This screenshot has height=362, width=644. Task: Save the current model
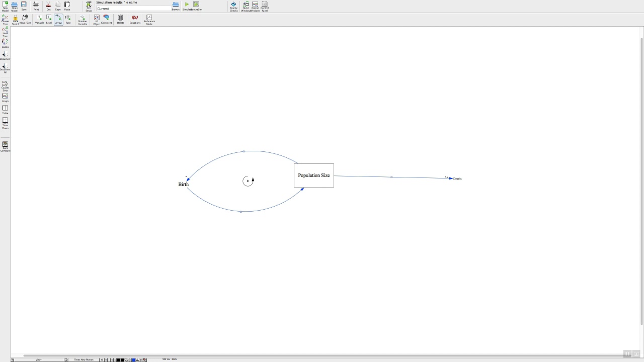pos(24,6)
